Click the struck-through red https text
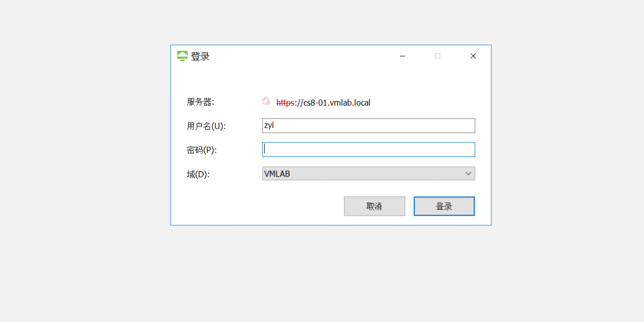 (x=285, y=103)
